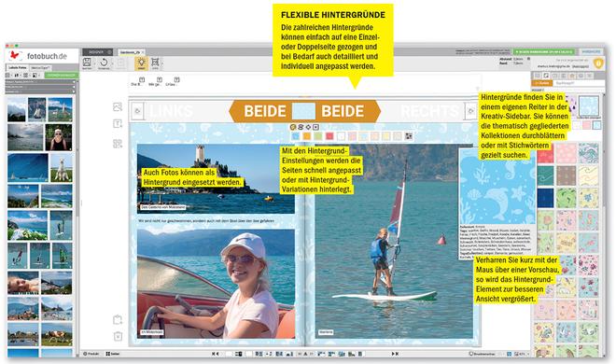Add image placeholder icon left of canvas
This screenshot has width=616, height=364.
[118, 106]
